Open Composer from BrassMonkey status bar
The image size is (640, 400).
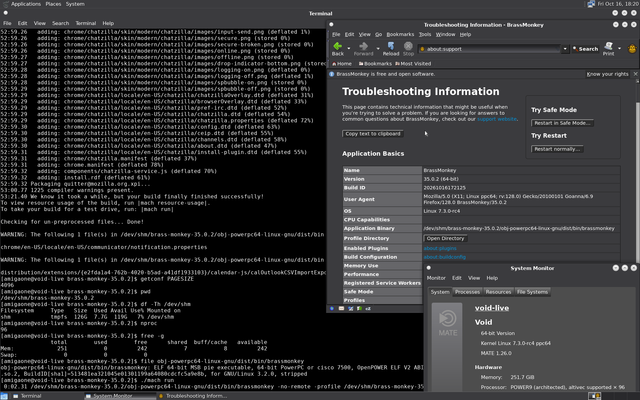coord(350,309)
